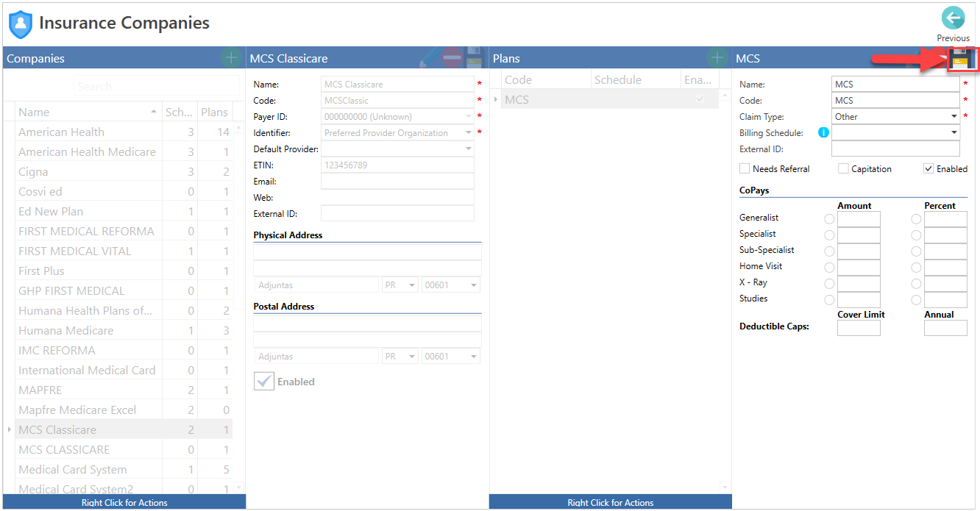Viewport: 980px width, 511px height.
Task: Open the Payer ID dropdown
Action: point(469,116)
